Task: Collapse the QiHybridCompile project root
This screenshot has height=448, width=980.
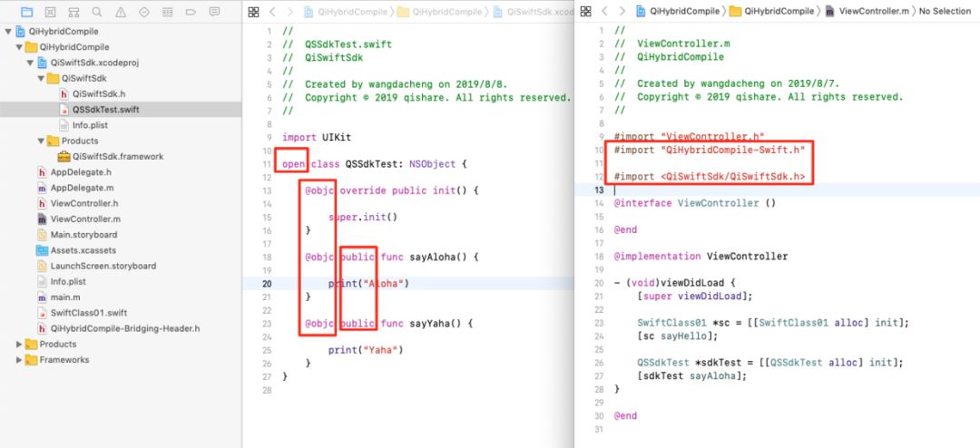Action: coord(7,31)
